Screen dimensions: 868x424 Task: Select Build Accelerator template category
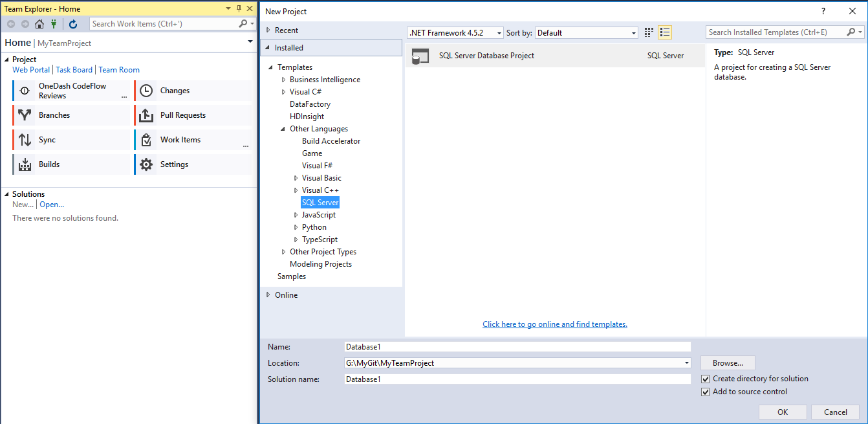pos(331,141)
